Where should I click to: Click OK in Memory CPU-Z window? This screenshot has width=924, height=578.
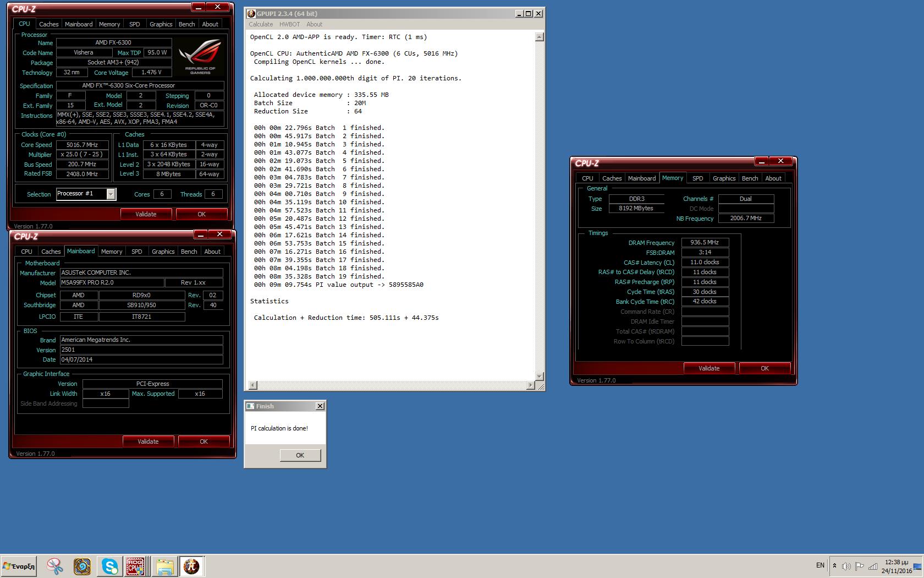pos(765,368)
